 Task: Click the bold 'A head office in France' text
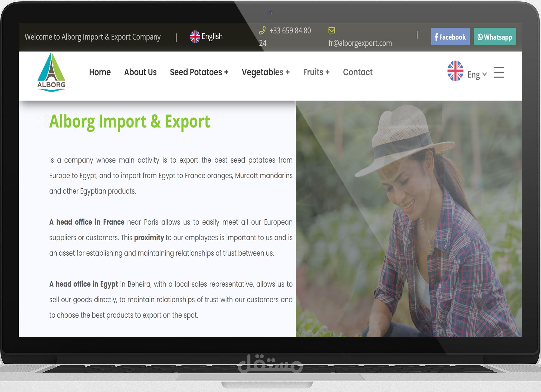(x=87, y=222)
